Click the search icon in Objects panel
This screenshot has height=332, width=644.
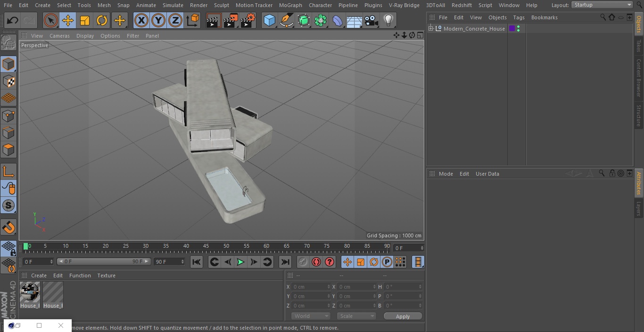[x=603, y=17]
